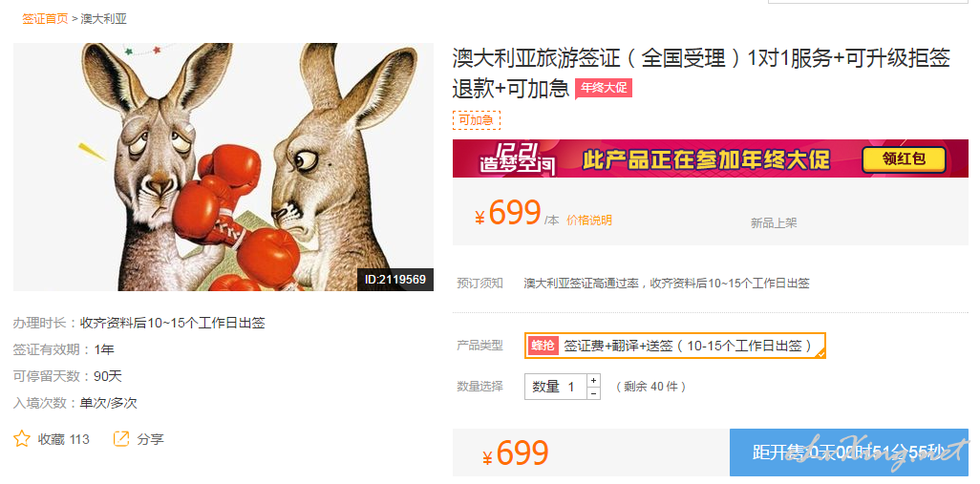The width and height of the screenshot is (980, 484).
Task: Open the 澳大利亚 breadcrumb item
Action: click(104, 19)
